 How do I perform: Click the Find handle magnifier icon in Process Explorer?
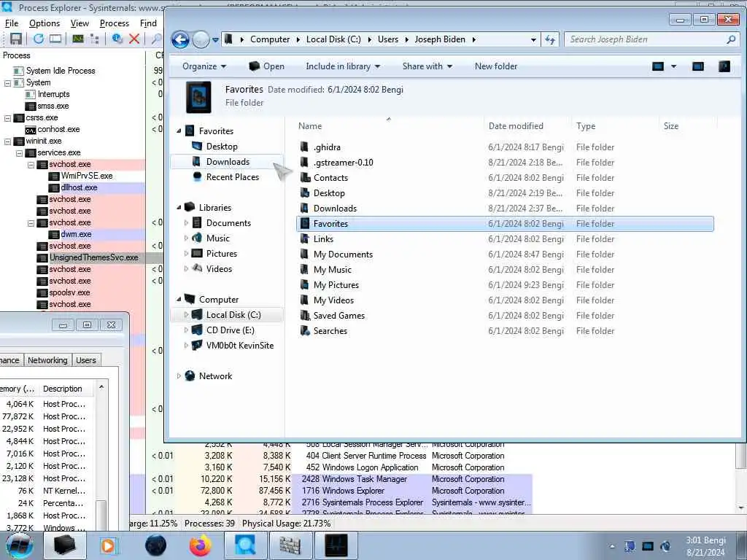point(156,39)
